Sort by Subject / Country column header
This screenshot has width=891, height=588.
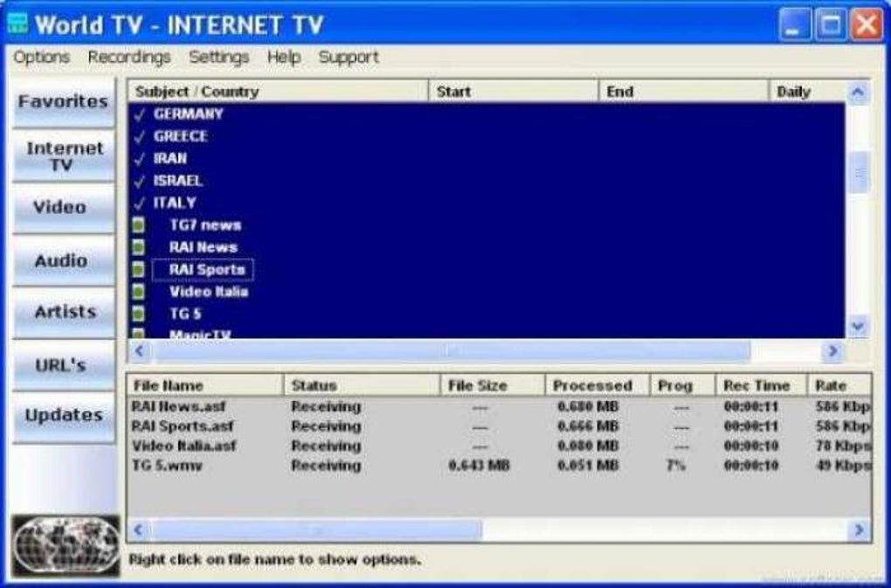[x=278, y=92]
